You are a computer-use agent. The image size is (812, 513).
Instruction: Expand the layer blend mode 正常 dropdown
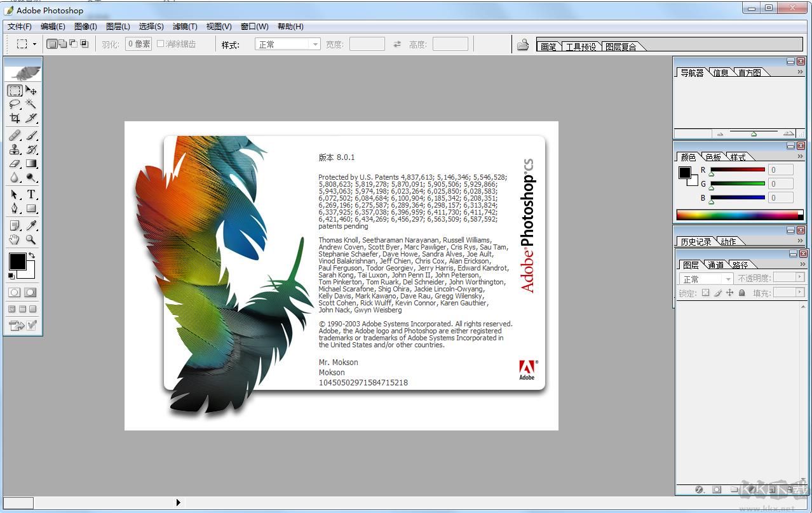(707, 279)
